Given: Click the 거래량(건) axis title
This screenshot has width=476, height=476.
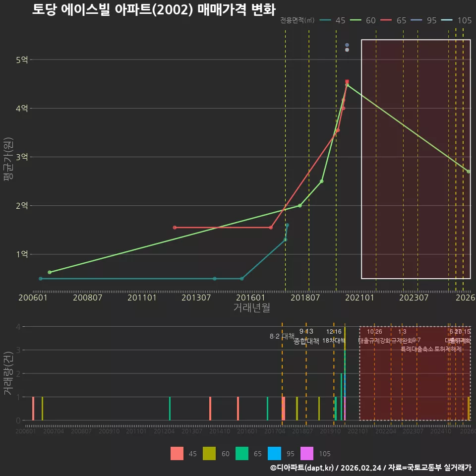Looking at the screenshot, I should (x=8, y=373).
